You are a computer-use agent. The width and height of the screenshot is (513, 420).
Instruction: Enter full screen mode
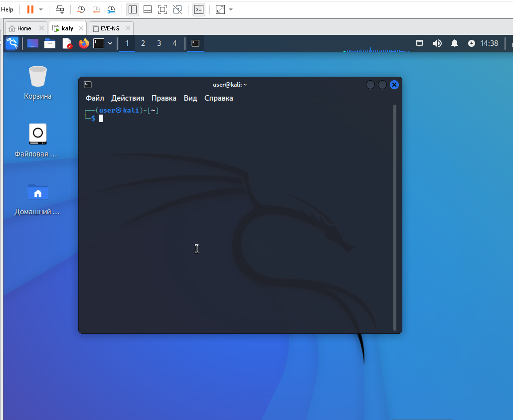(x=163, y=9)
